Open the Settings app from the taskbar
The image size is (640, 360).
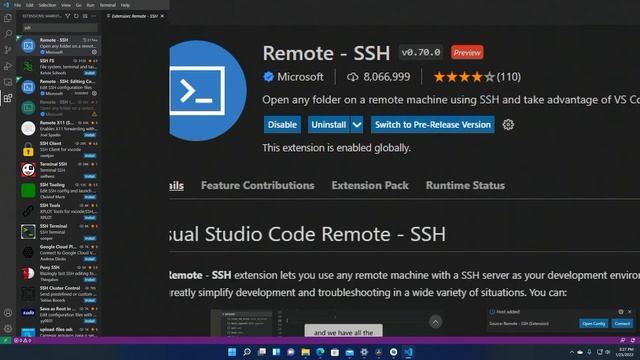[364, 352]
